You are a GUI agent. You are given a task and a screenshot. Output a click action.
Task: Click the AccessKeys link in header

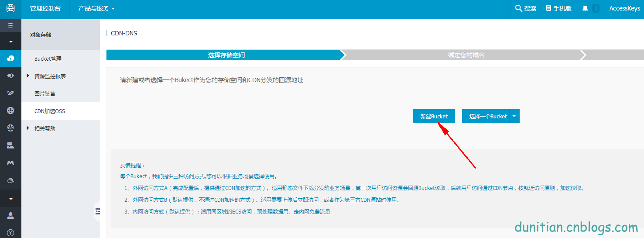click(624, 9)
